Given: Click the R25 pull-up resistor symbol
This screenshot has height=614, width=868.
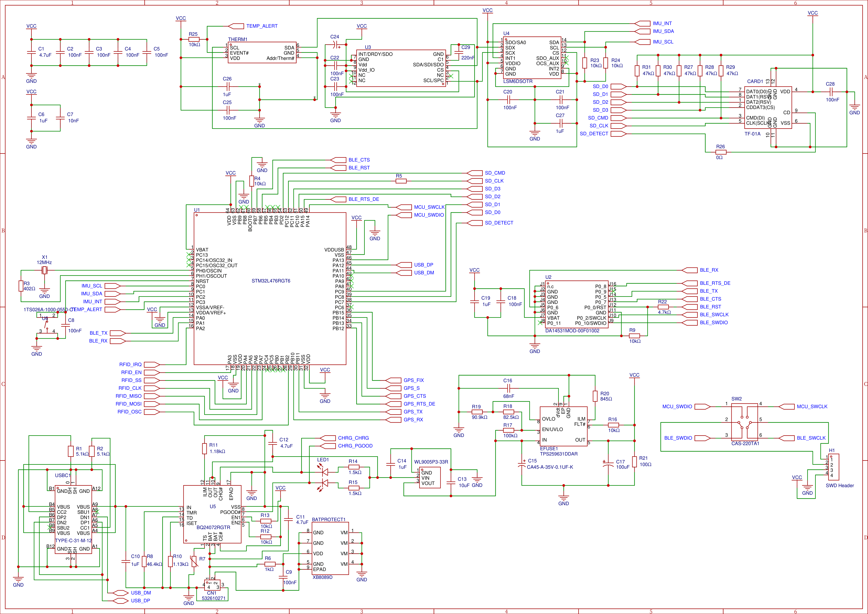Looking at the screenshot, I should pyautogui.click(x=194, y=39).
